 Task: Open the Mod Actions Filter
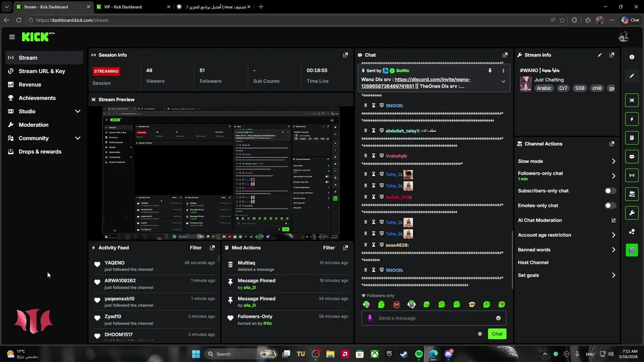coord(329,248)
